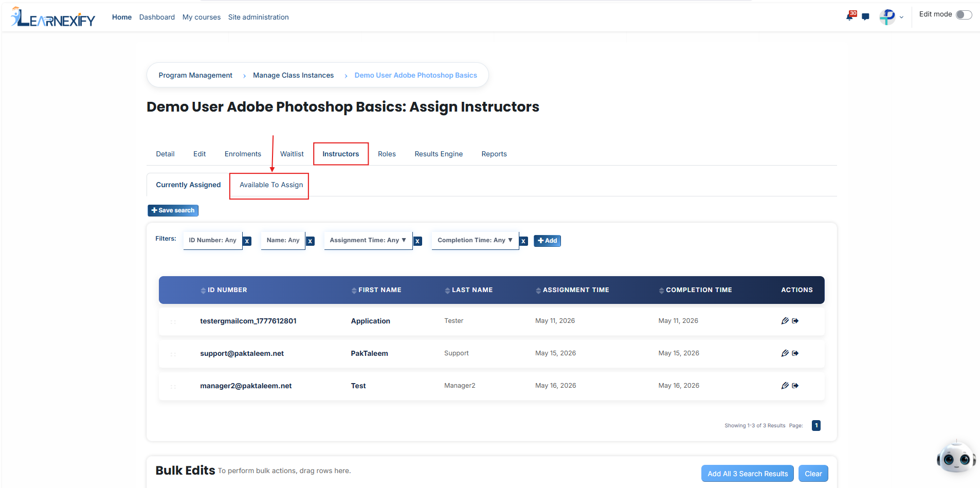Sort by ID Number column
This screenshot has height=488, width=980.
pyautogui.click(x=224, y=290)
